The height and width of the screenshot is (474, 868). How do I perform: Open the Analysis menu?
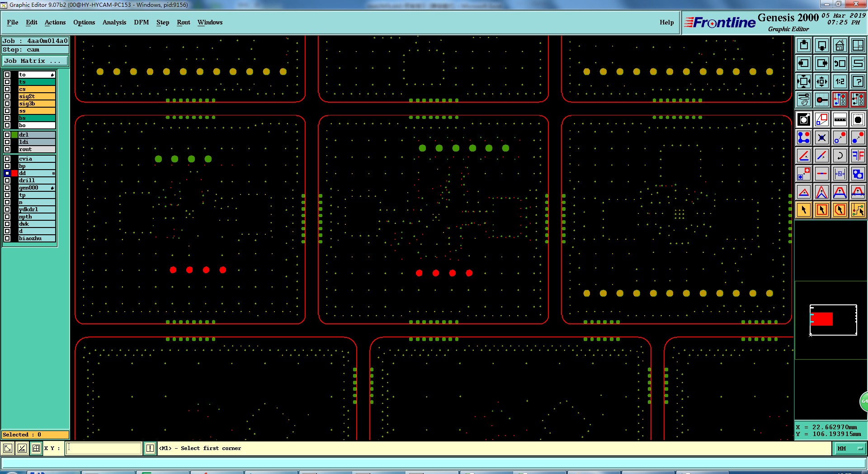click(114, 22)
